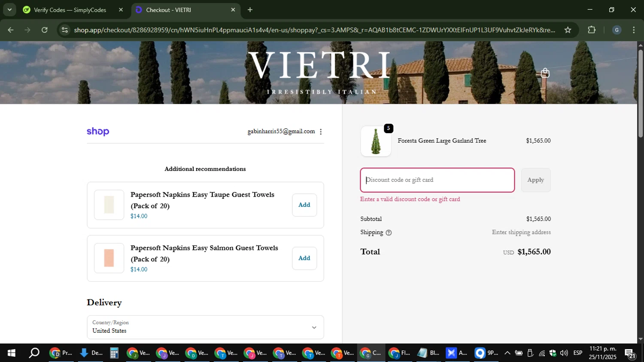Select the Checkout - VIETRI tab
The height and width of the screenshot is (362, 644).
pyautogui.click(x=185, y=9)
